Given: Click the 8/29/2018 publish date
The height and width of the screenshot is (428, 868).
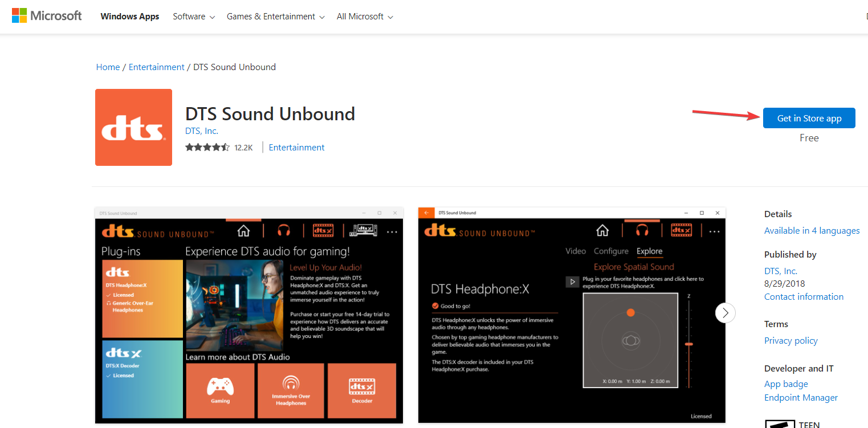Looking at the screenshot, I should 785,283.
